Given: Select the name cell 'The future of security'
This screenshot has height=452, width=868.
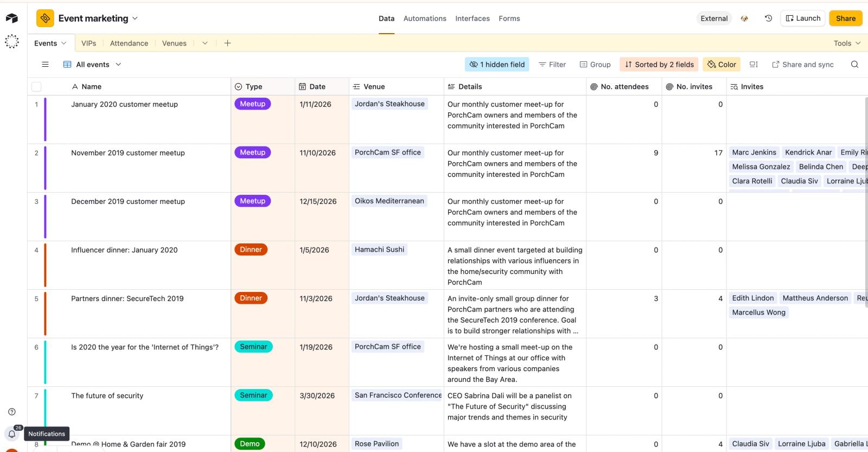Looking at the screenshot, I should click(129, 411).
